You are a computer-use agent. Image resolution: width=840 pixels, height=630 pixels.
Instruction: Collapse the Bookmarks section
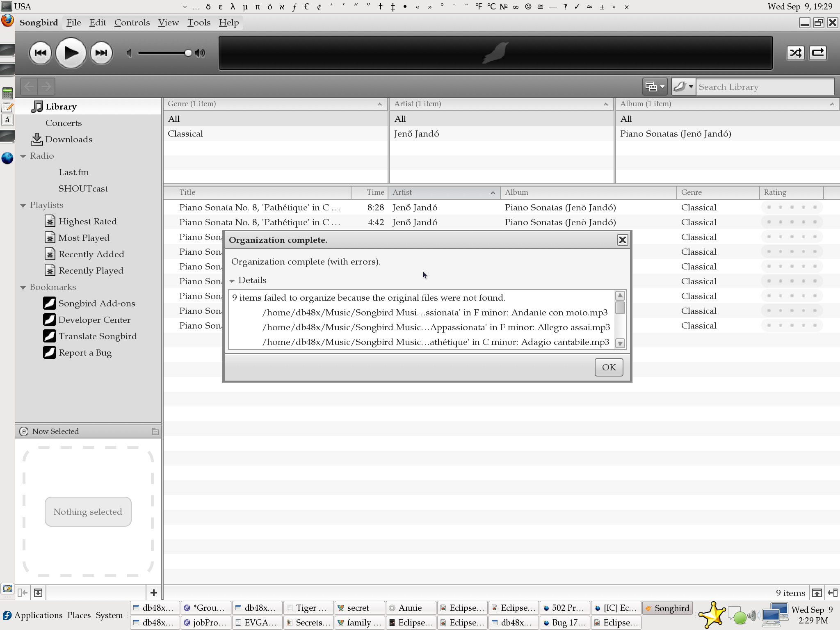click(23, 288)
